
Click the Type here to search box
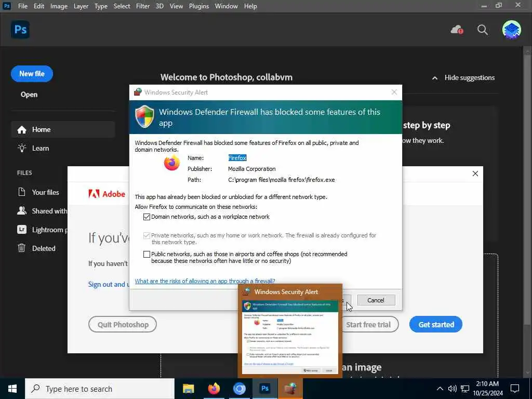pyautogui.click(x=100, y=389)
